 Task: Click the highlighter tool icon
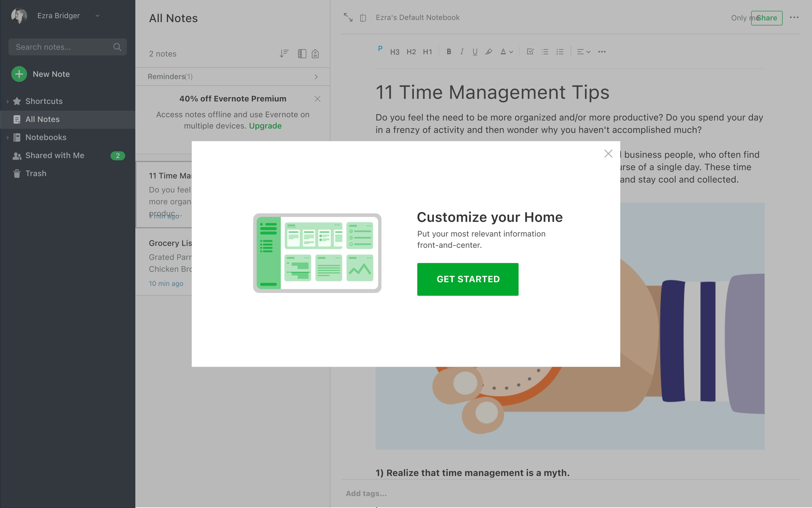tap(488, 52)
